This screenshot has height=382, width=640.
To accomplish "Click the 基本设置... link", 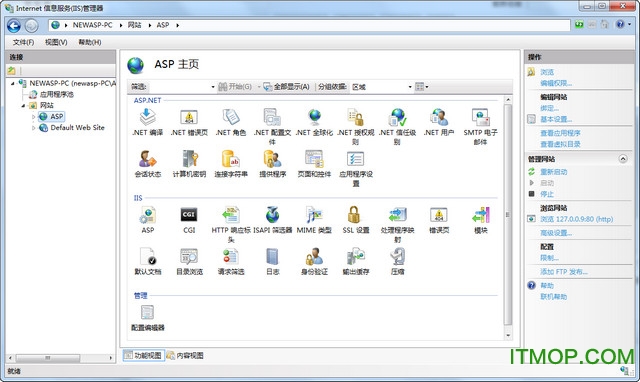I will [556, 119].
